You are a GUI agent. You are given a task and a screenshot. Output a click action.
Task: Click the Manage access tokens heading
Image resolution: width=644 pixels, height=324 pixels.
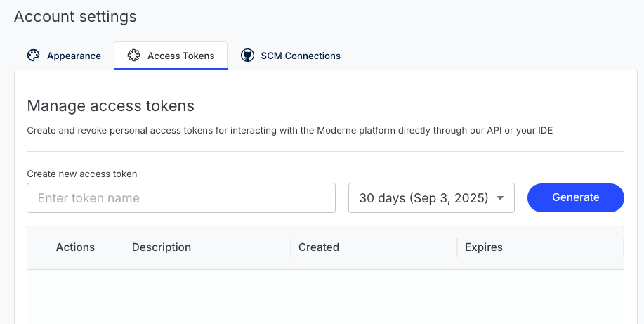click(110, 106)
